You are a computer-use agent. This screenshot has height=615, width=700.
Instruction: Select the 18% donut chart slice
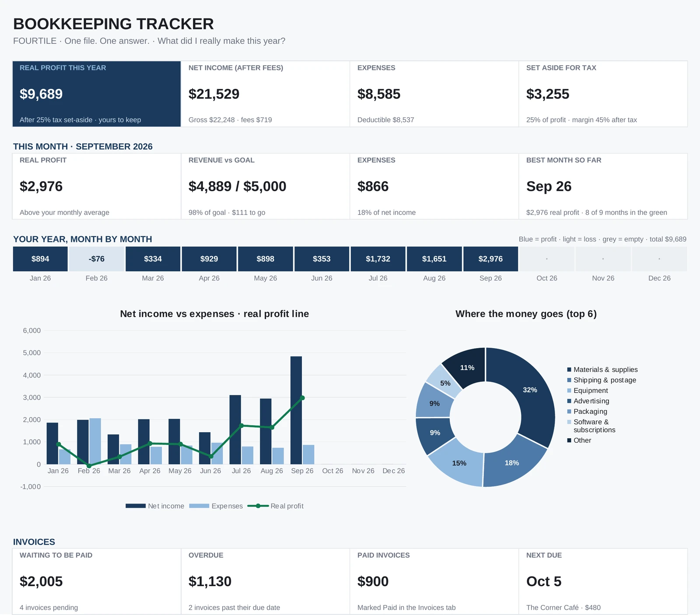[513, 462]
